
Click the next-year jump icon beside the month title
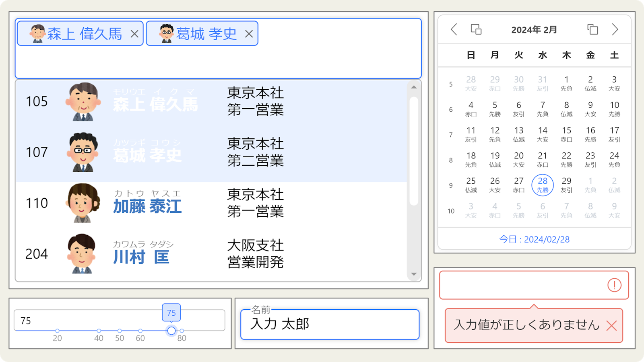pos(592,29)
